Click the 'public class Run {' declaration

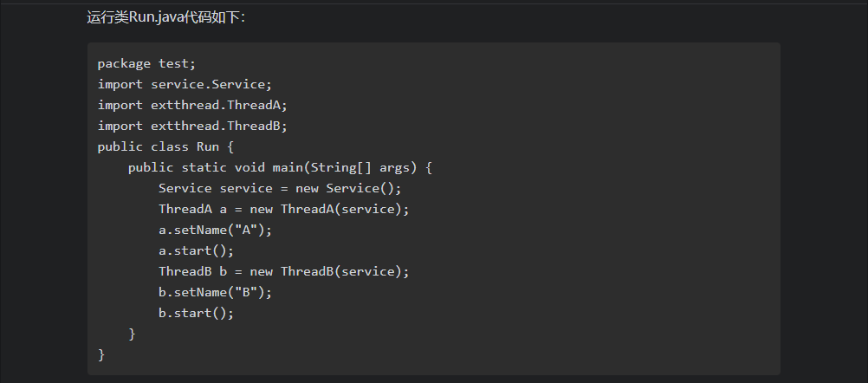(166, 147)
